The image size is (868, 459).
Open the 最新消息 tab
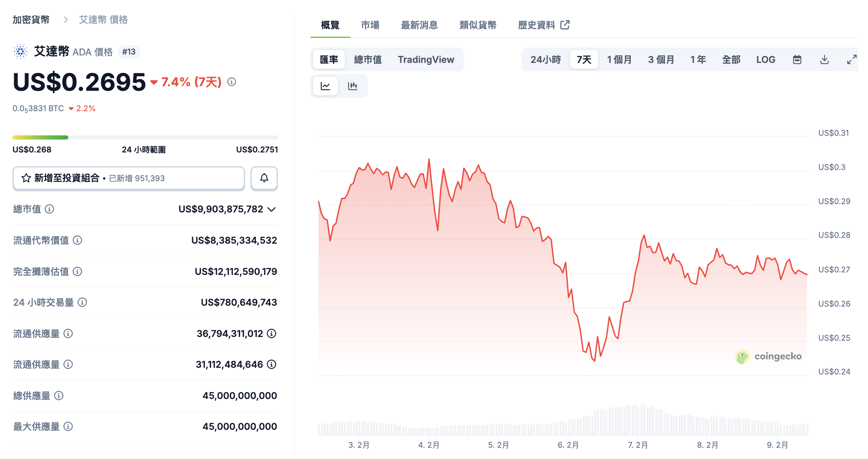pos(419,25)
